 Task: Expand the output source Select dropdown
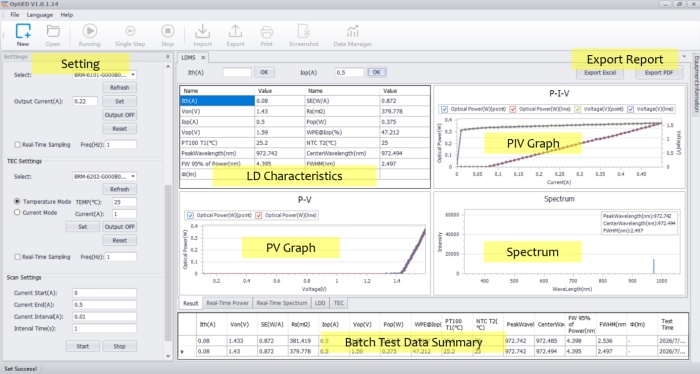tap(104, 75)
